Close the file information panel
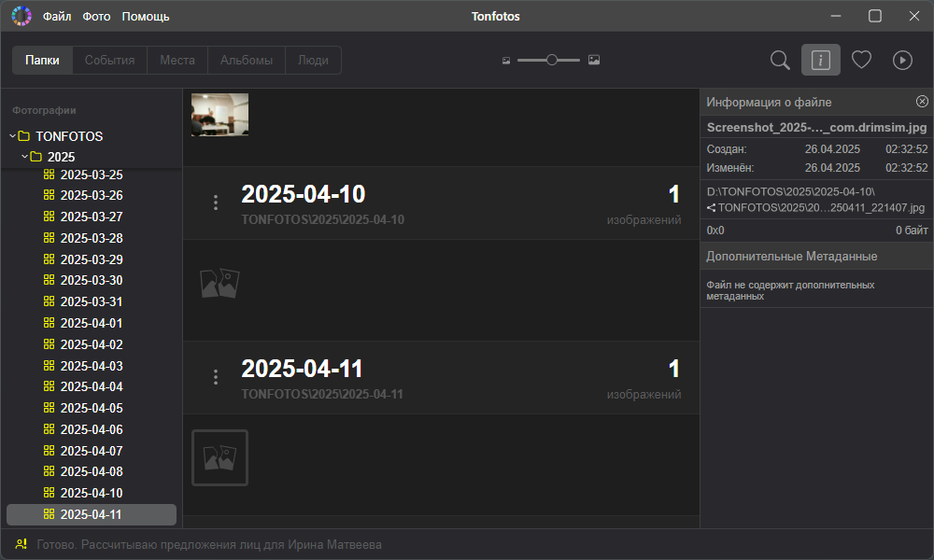934x560 pixels. pos(922,102)
